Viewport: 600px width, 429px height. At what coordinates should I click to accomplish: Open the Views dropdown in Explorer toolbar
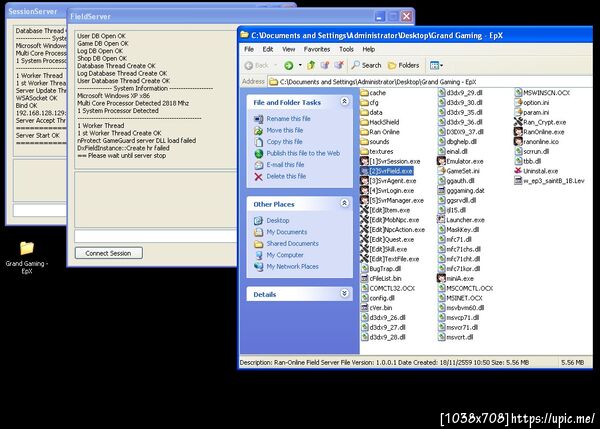click(436, 65)
